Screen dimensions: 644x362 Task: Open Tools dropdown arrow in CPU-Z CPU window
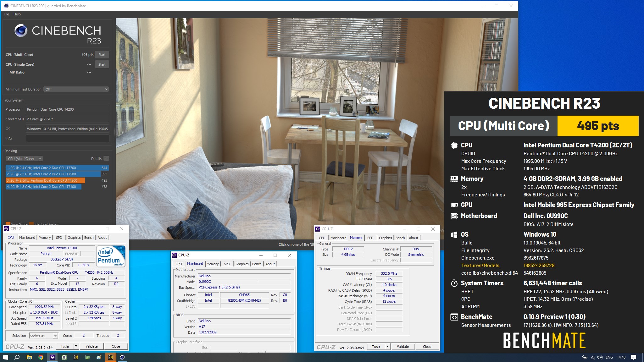(76, 346)
